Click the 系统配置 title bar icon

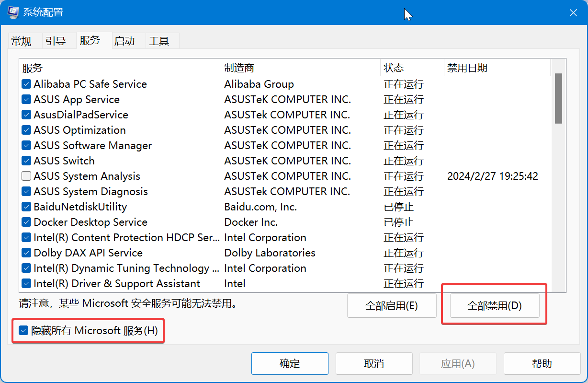tap(13, 12)
